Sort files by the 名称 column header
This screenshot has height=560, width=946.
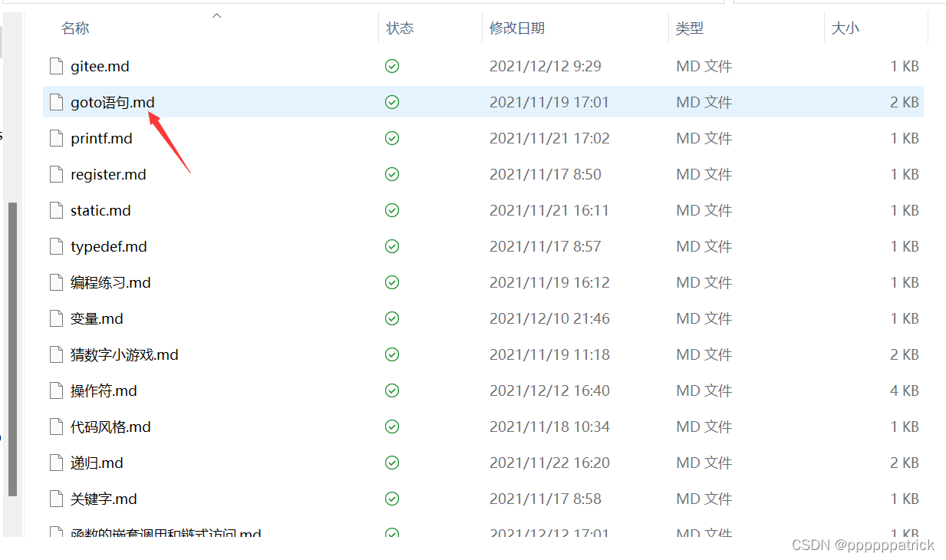(x=75, y=28)
